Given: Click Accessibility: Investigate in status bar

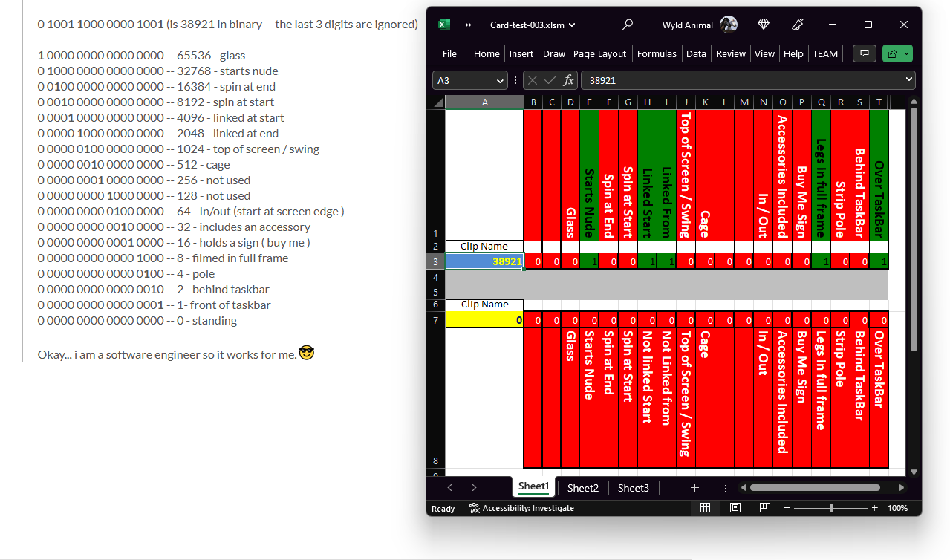Looking at the screenshot, I should click(x=521, y=508).
